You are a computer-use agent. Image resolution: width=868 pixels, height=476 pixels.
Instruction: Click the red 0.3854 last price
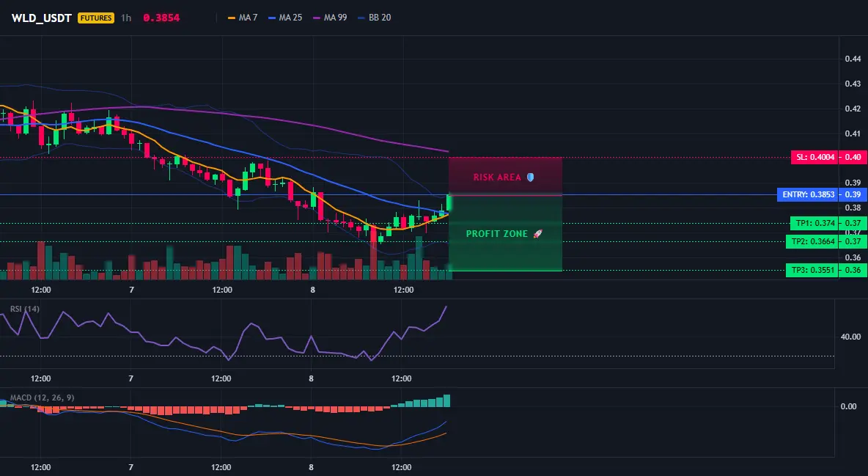click(161, 18)
